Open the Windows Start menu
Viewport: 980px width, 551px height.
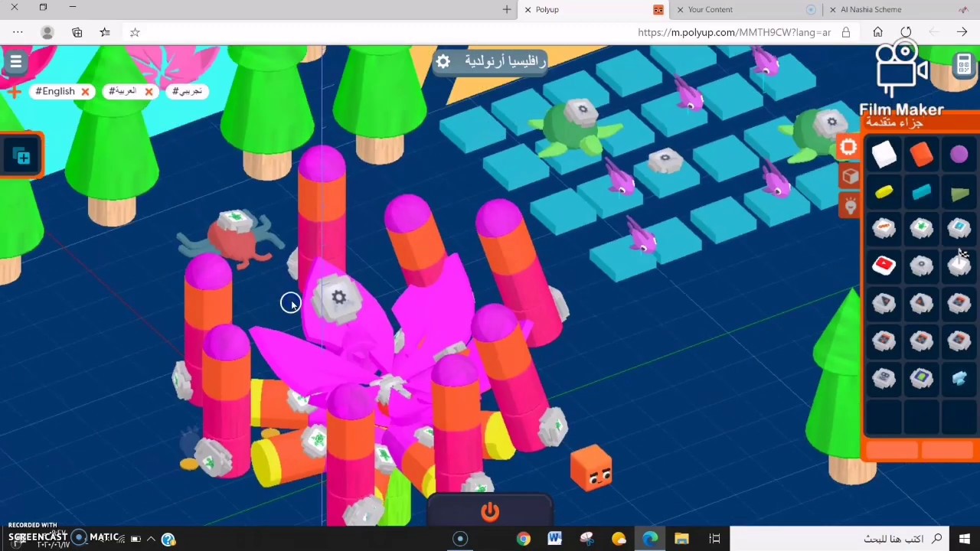(x=965, y=539)
